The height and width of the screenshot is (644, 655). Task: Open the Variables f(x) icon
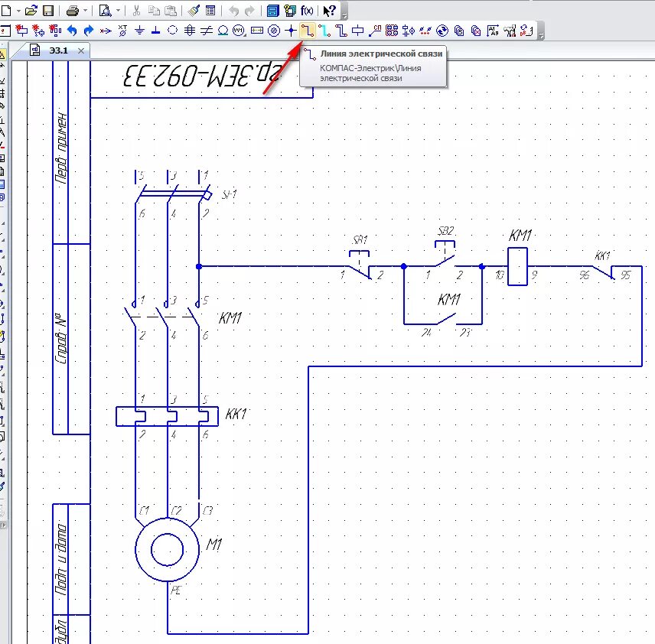(307, 11)
